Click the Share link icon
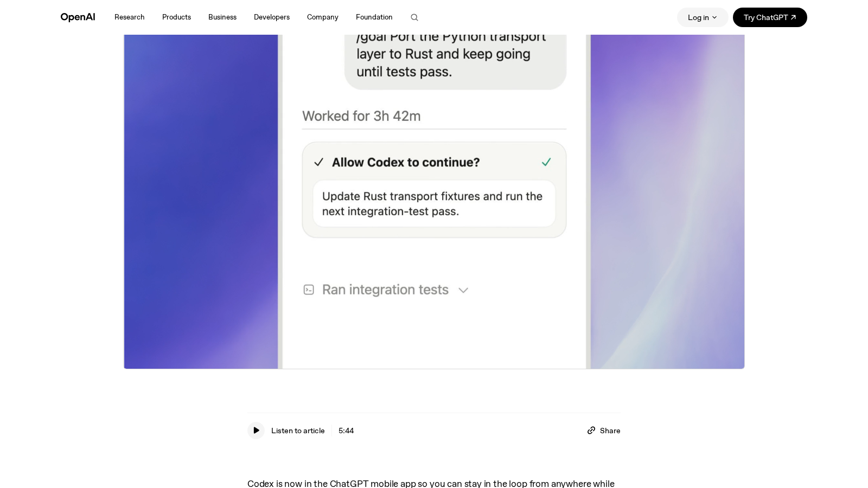This screenshot has height=488, width=868. (591, 431)
